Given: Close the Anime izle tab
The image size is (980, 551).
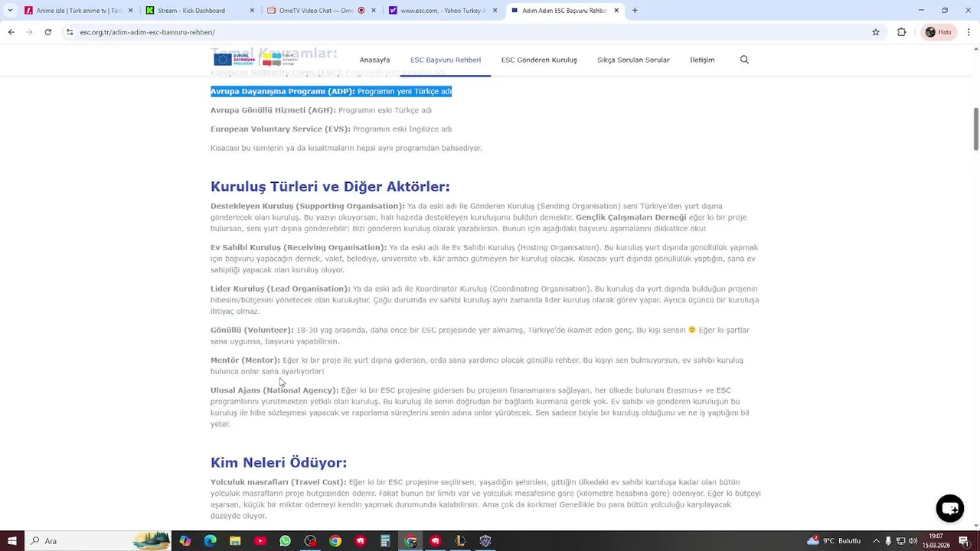Looking at the screenshot, I should (130, 11).
